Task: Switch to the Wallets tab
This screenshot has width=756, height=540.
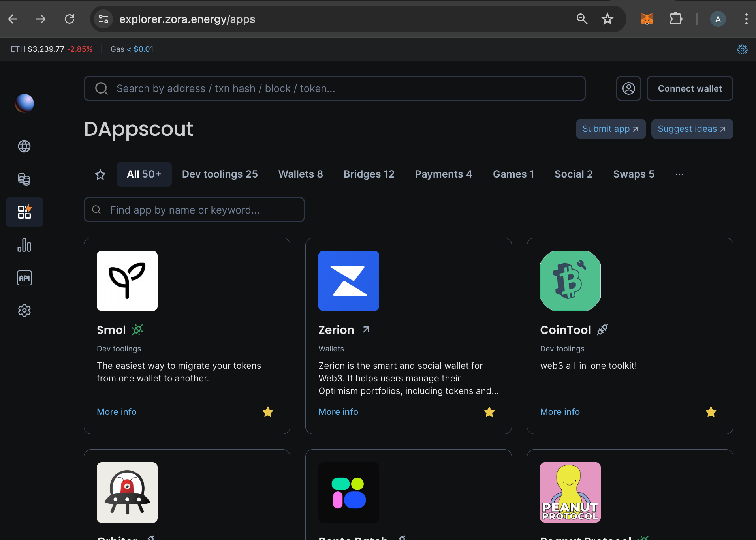Action: pyautogui.click(x=301, y=174)
